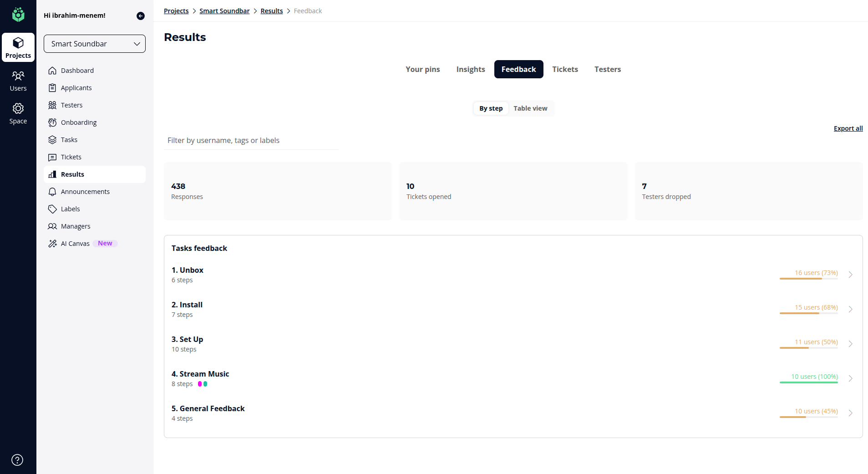Click the Export all link
Screen dimensions: 868x474
pos(848,128)
